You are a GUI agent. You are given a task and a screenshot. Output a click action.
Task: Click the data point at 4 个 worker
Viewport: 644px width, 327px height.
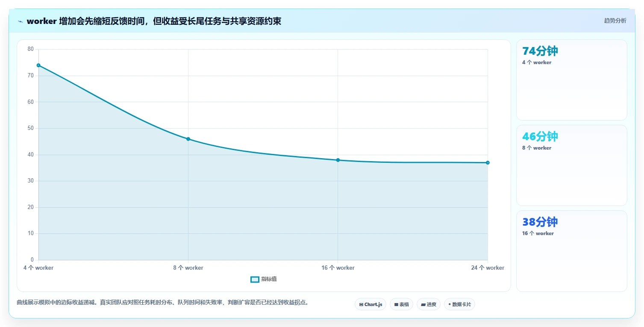pyautogui.click(x=38, y=65)
